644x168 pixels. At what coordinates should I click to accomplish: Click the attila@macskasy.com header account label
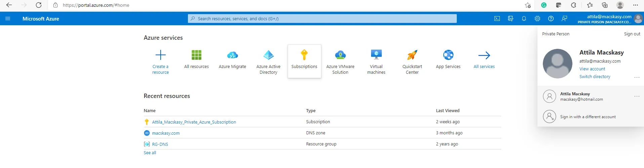tap(609, 16)
